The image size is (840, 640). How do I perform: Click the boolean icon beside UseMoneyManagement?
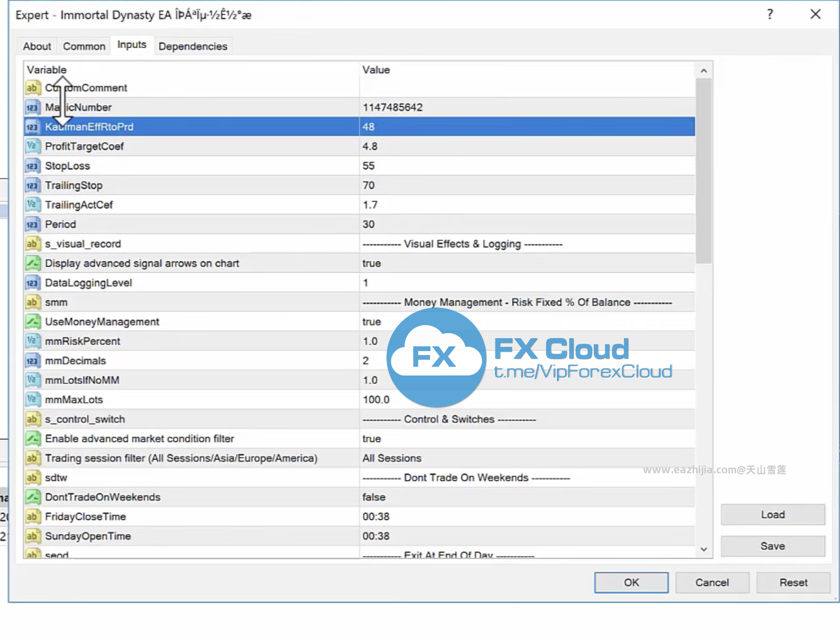pos(32,322)
